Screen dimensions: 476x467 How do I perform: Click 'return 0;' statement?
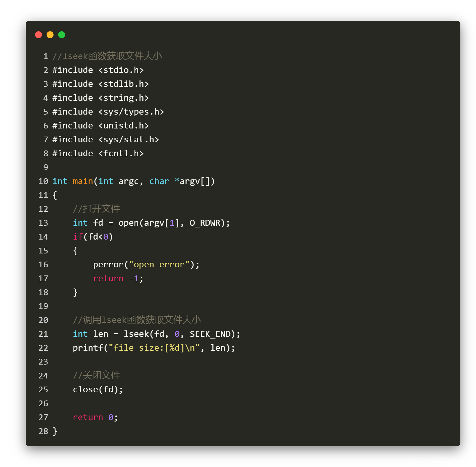pyautogui.click(x=95, y=417)
